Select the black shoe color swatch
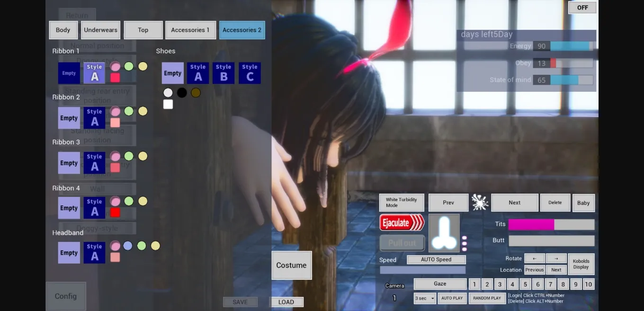Screen dimensions: 644x311 tap(182, 92)
